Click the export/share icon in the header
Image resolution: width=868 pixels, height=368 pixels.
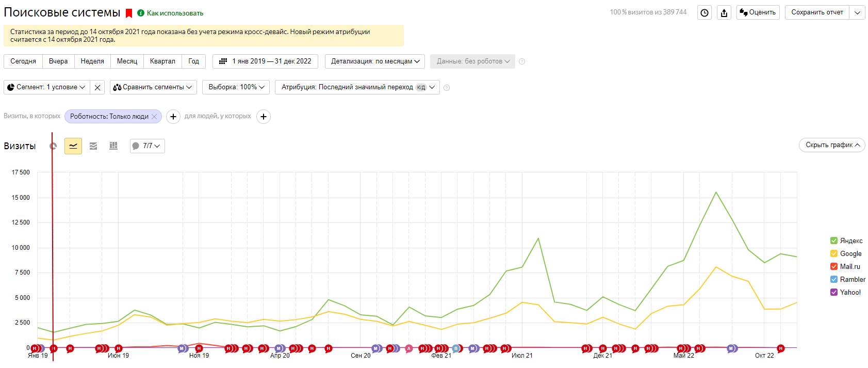pyautogui.click(x=724, y=13)
